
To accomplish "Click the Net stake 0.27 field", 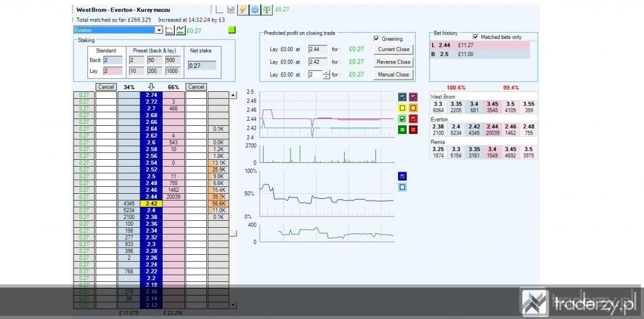I will (x=202, y=65).
